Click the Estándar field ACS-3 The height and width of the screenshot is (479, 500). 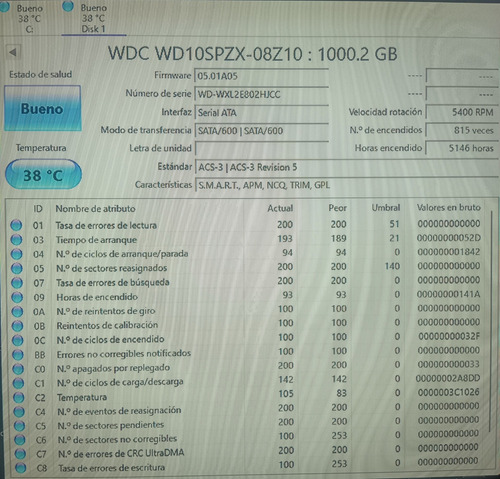(x=347, y=167)
